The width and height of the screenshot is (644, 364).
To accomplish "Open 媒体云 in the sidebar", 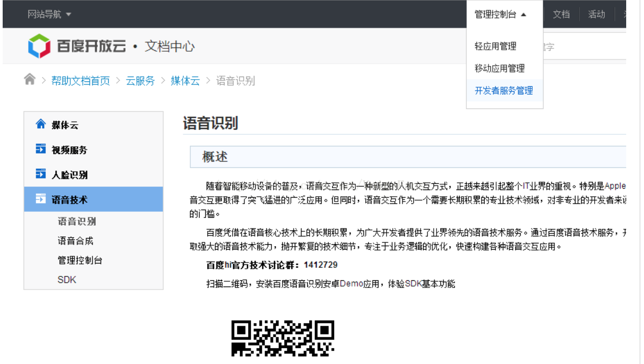I will coord(94,125).
